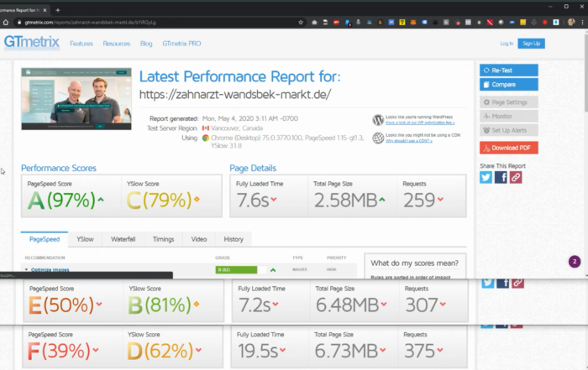Go to the browser home page icon
588x370 pixels.
(6, 23)
